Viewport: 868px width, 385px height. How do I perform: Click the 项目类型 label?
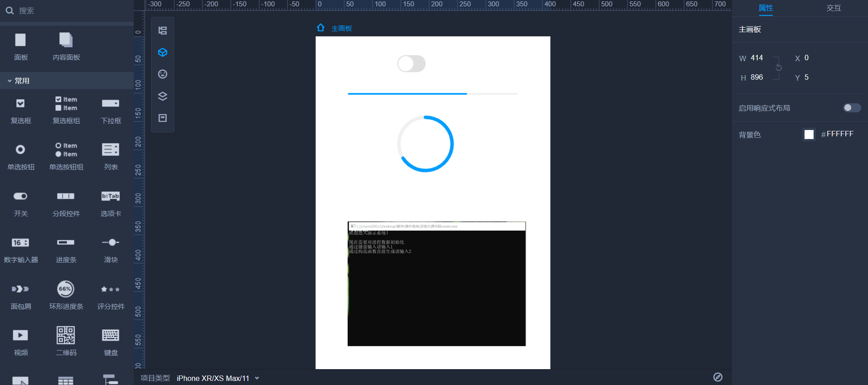coord(155,378)
